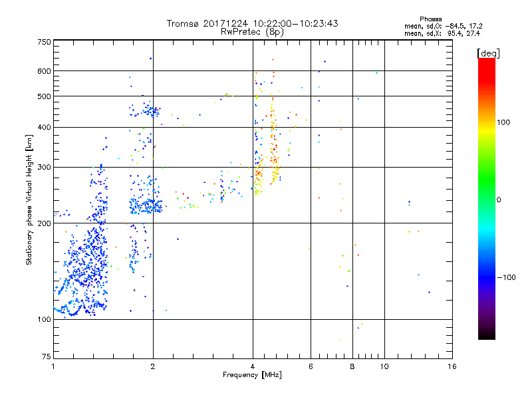
Task: Click the '600' y-axis tick label
Action: 45,71
